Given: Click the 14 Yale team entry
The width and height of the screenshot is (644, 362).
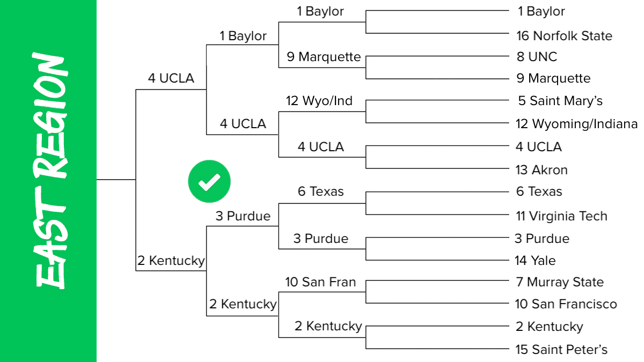Looking at the screenshot, I should [x=536, y=261].
